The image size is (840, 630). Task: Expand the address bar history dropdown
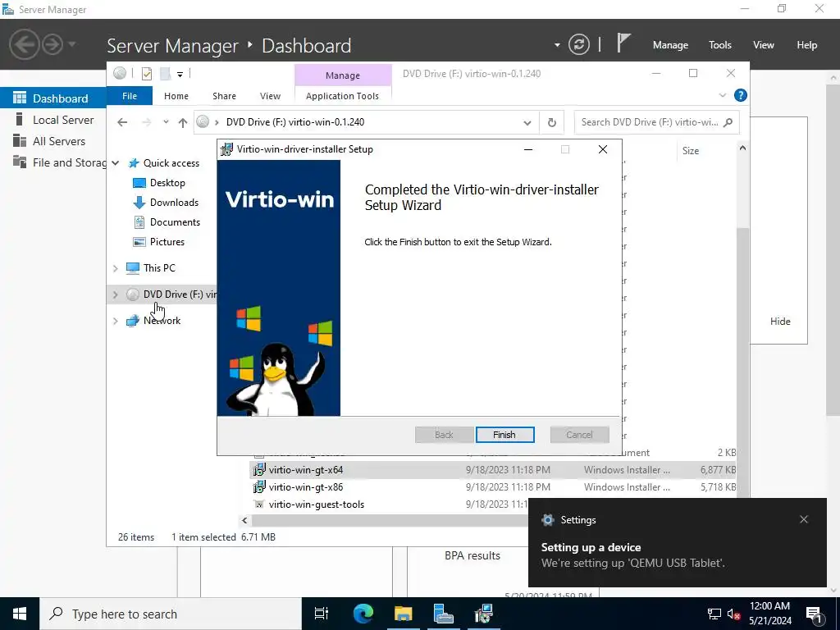[x=527, y=123]
